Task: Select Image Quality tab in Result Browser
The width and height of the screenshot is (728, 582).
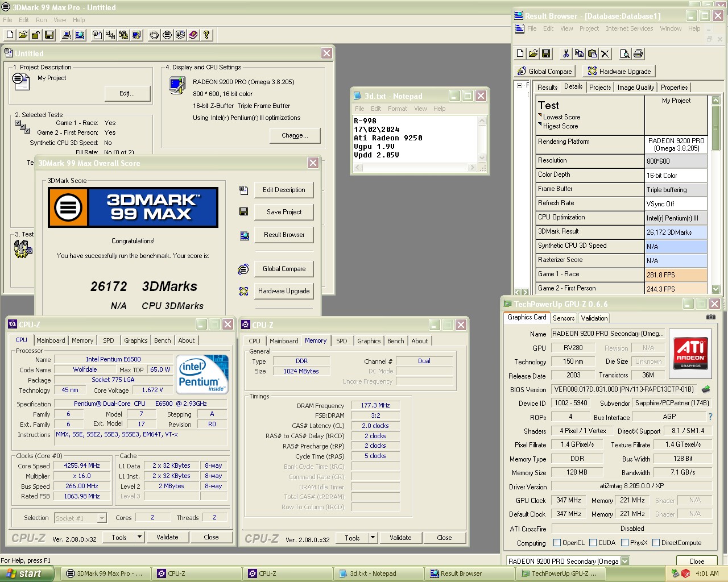Action: coord(635,88)
